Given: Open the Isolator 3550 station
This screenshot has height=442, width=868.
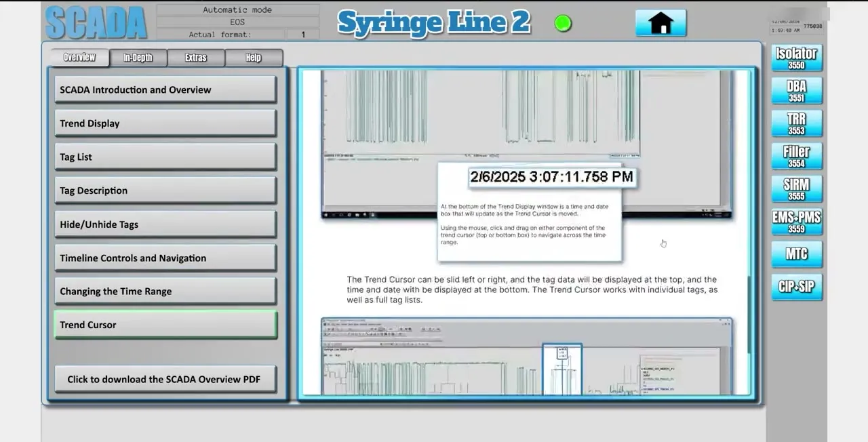Looking at the screenshot, I should coord(796,58).
